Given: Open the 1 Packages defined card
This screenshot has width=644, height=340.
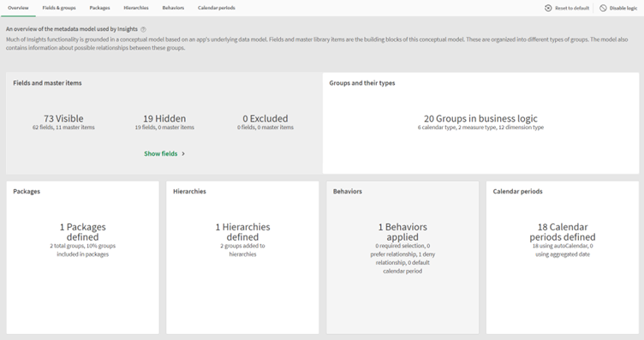Looking at the screenshot, I should (x=82, y=258).
